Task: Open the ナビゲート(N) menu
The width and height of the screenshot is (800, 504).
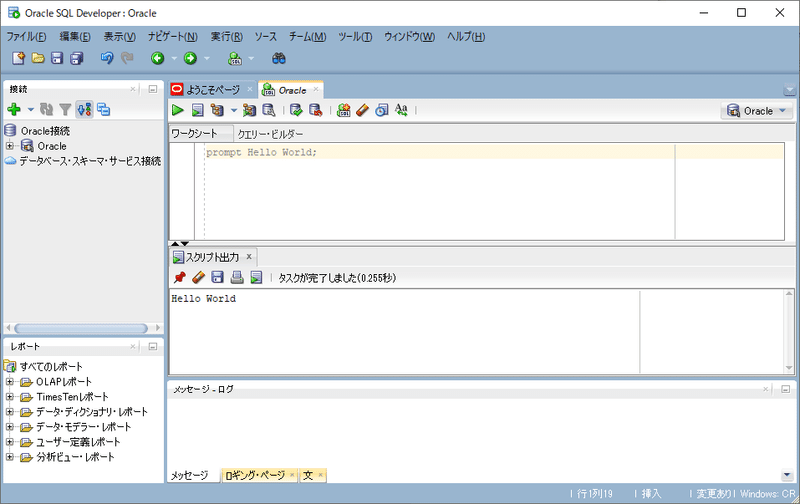Action: coord(173,37)
